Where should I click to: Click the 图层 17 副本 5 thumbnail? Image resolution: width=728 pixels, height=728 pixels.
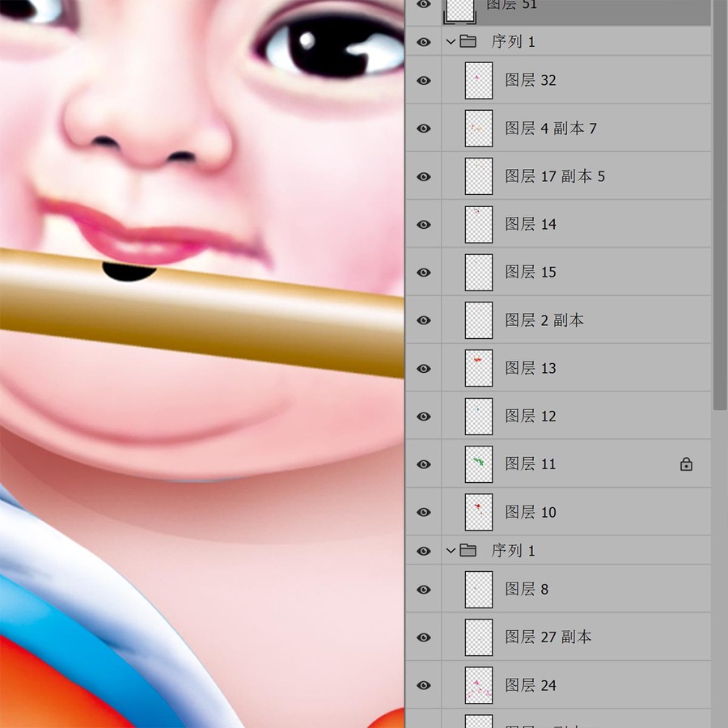[x=479, y=176]
